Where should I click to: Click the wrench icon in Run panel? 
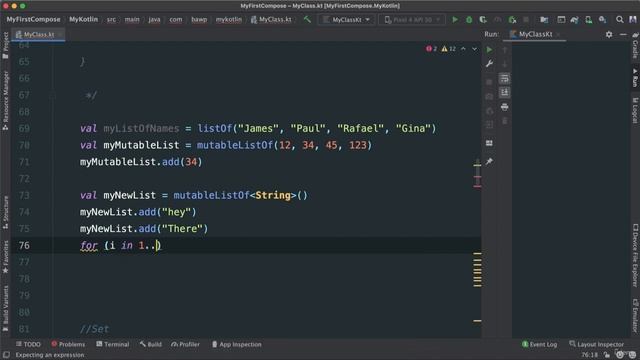coord(489,64)
